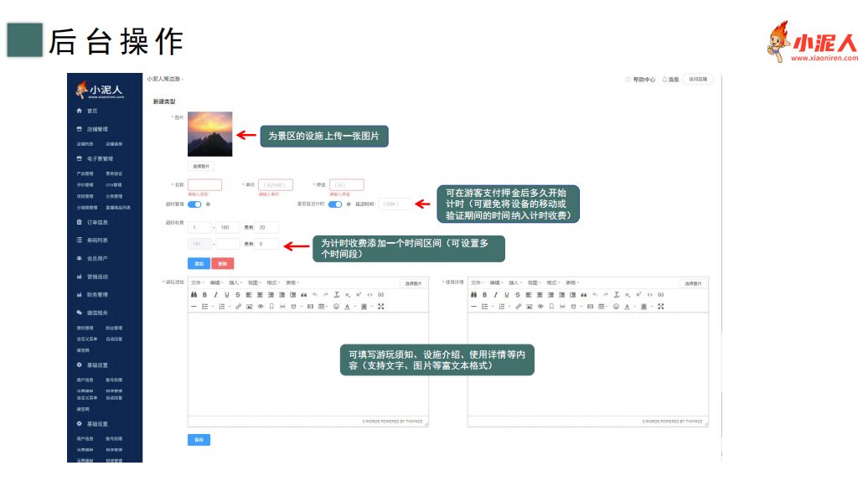The width and height of the screenshot is (868, 481).
Task: Open the 格式 menu in 使用详情 editor
Action: point(552,283)
